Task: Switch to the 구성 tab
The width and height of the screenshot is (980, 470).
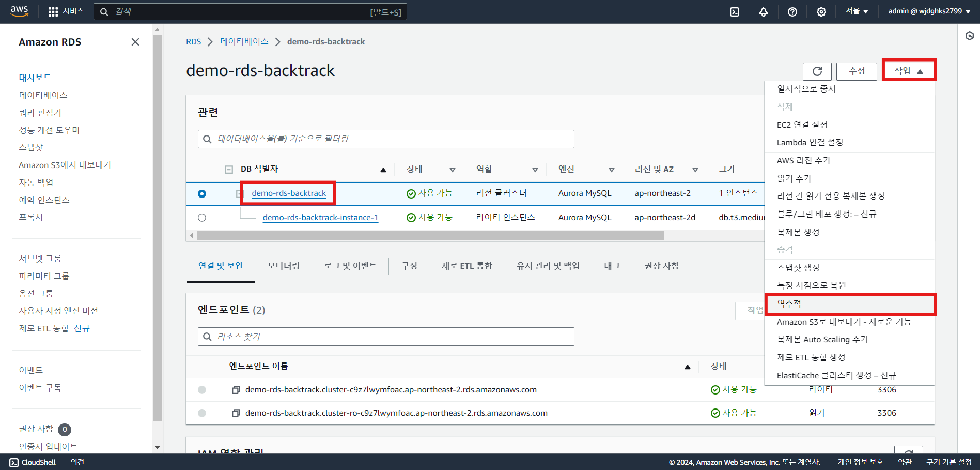Action: (409, 266)
